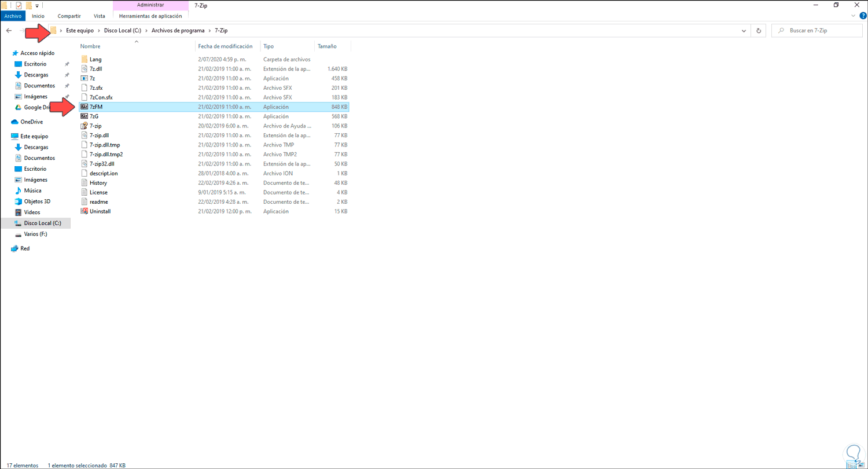
Task: Select the History document icon
Action: 84,183
